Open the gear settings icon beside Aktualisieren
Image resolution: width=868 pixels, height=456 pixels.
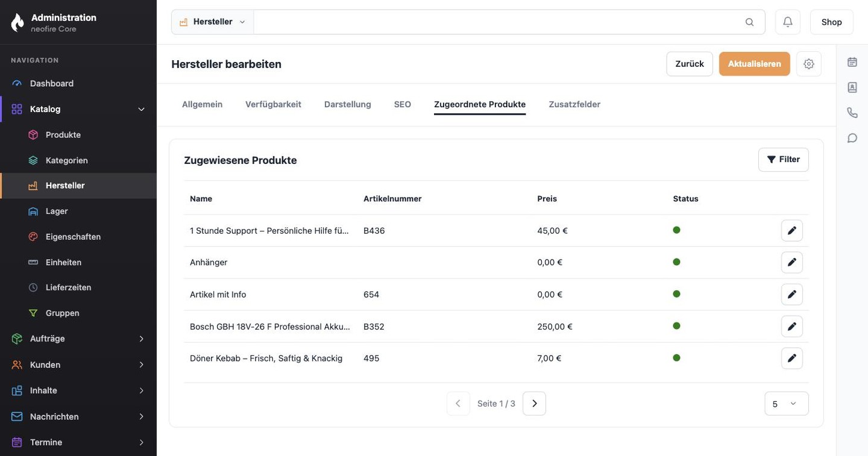pyautogui.click(x=809, y=64)
